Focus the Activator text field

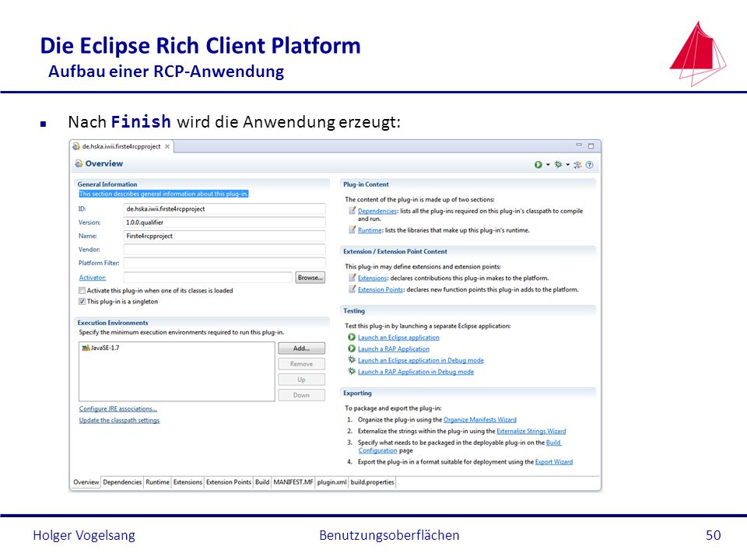coord(208,278)
